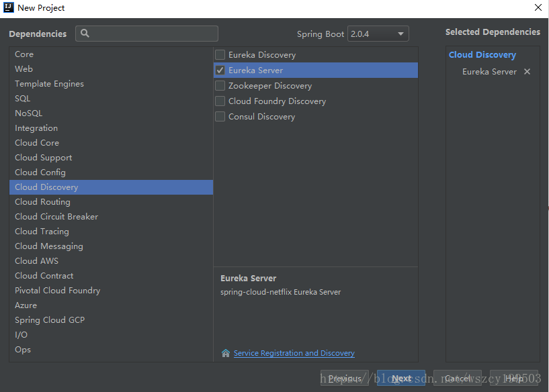Enable the Eureka Discovery checkbox

click(220, 55)
